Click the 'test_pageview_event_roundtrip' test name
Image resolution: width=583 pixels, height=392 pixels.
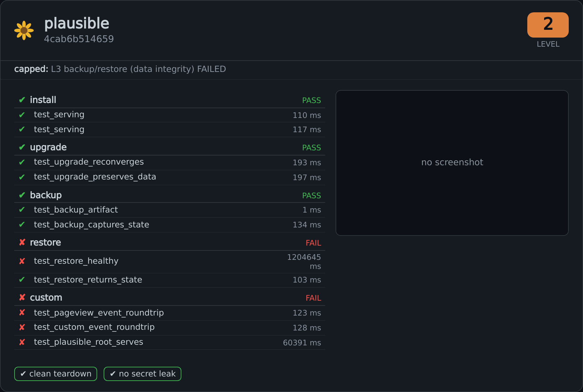point(99,313)
